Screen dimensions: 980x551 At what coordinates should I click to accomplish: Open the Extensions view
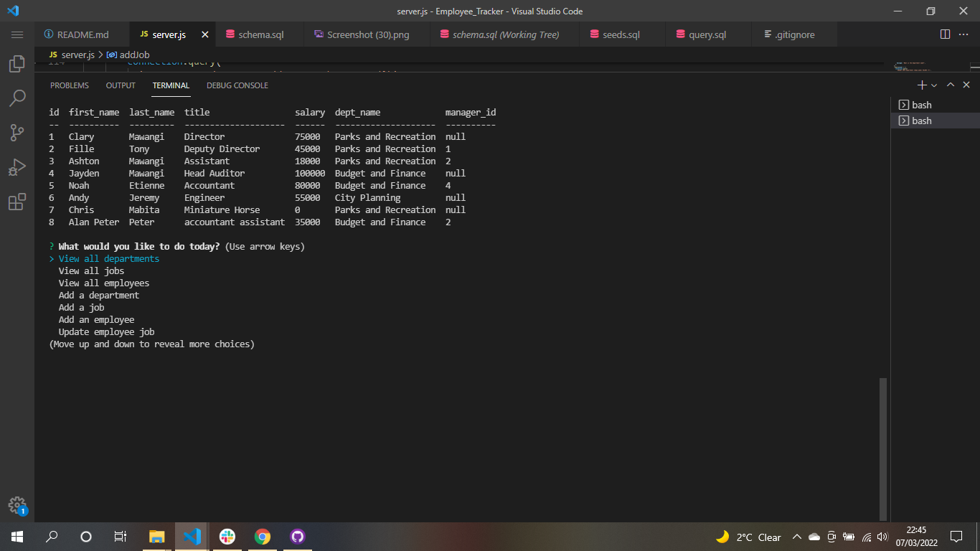[17, 202]
